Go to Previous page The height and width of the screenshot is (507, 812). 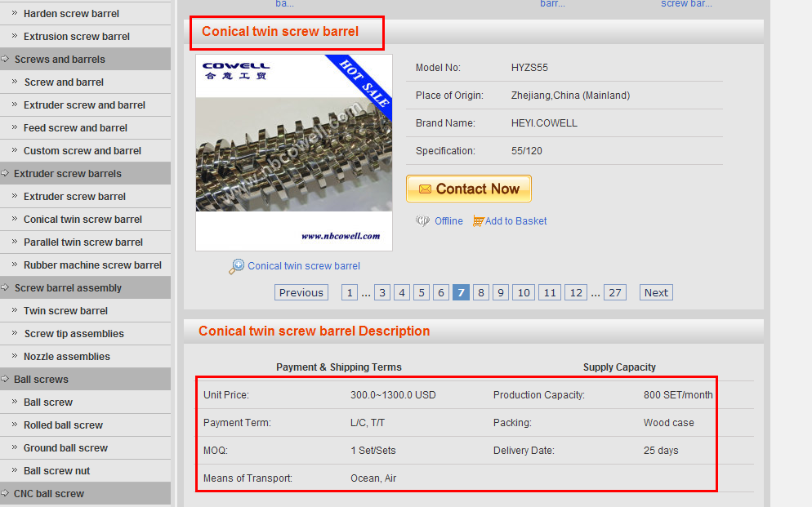301,293
